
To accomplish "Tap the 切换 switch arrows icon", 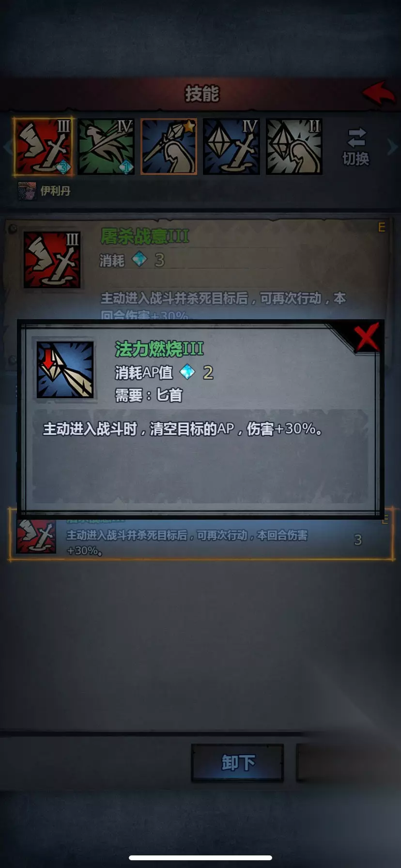I will 356,138.
